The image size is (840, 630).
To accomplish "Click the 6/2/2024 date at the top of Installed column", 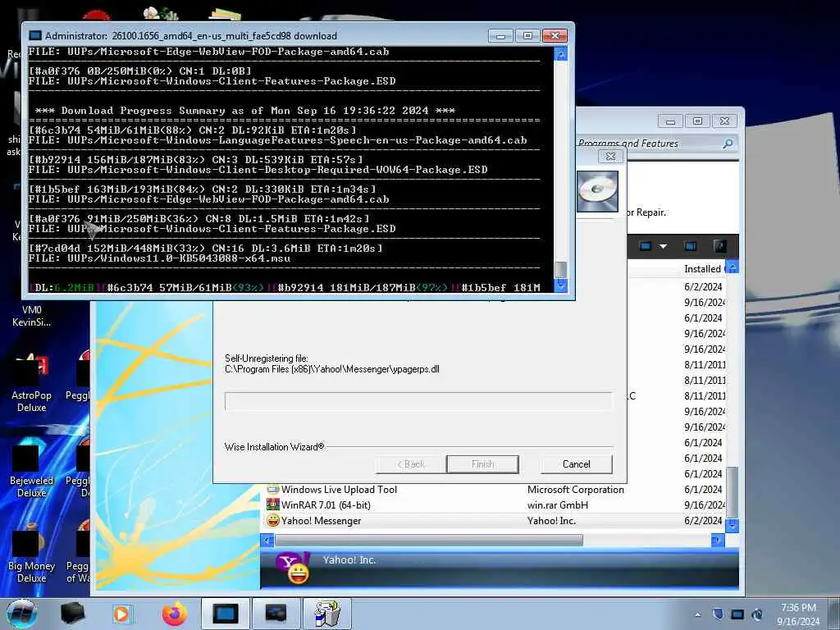I will pos(703,286).
